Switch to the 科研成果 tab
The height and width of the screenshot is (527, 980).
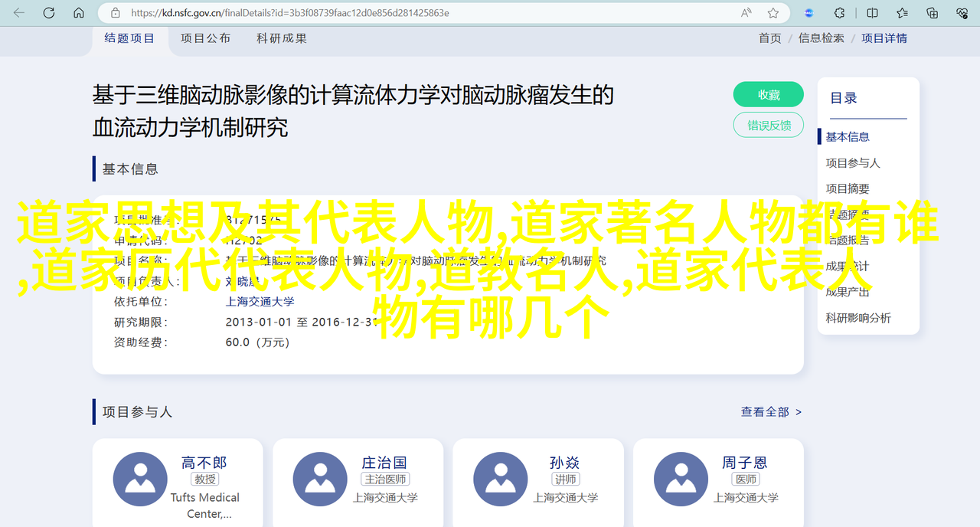coord(282,38)
